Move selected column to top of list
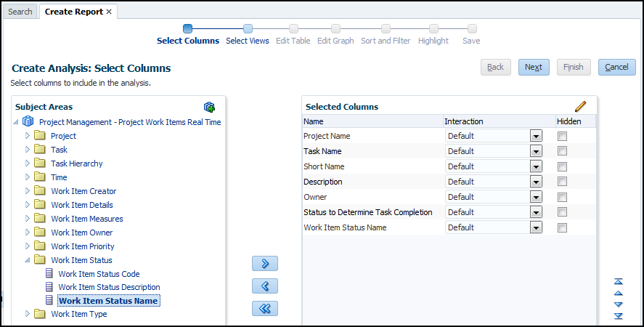 (x=619, y=281)
